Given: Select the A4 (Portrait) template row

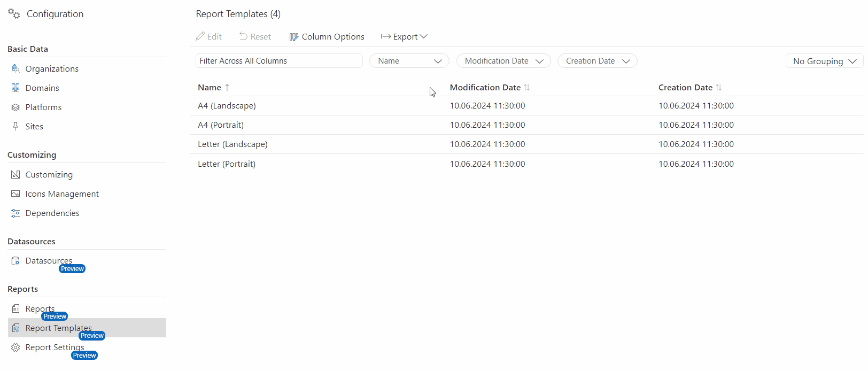Looking at the screenshot, I should coord(526,125).
